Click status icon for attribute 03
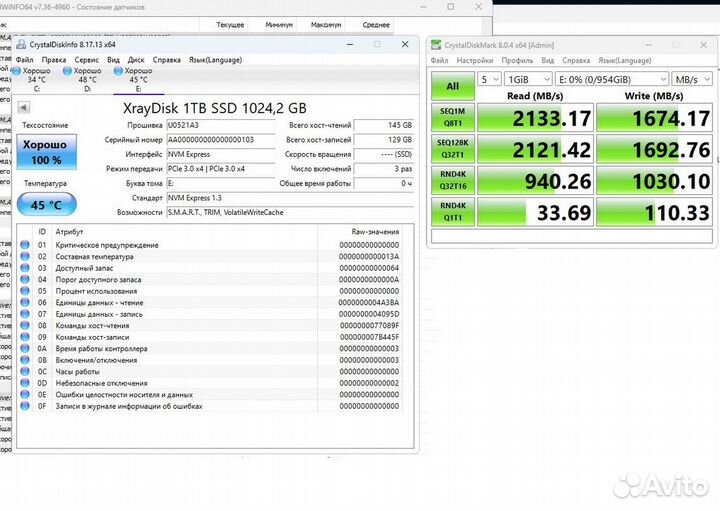Viewport: 720px width, 511px height. click(x=25, y=268)
